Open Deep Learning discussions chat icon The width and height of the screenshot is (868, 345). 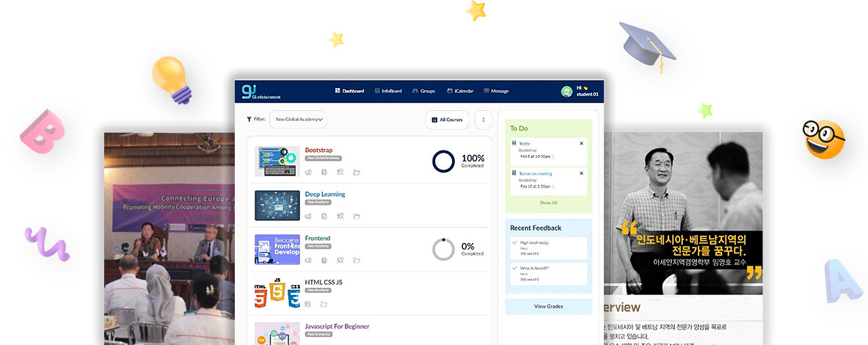340,216
